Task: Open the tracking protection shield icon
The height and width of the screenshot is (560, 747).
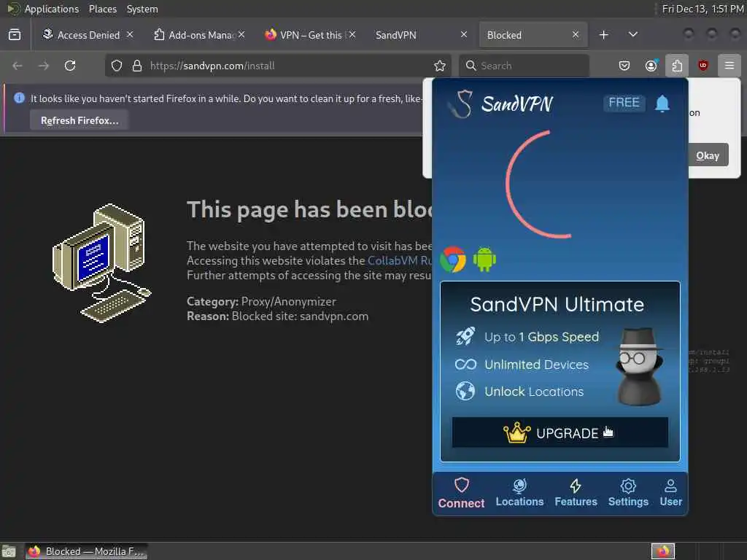Action: point(117,66)
